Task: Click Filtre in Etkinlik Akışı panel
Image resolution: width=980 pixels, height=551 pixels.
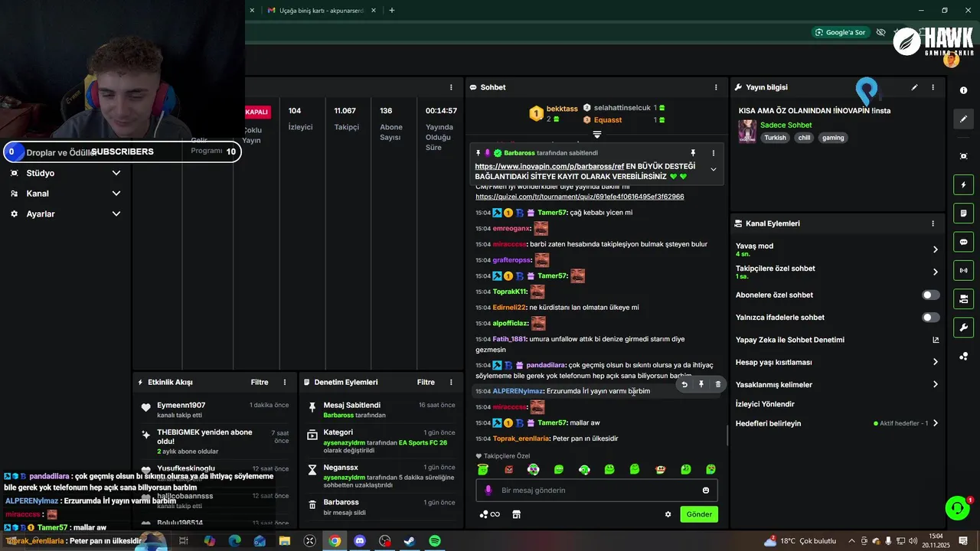Action: click(x=260, y=382)
